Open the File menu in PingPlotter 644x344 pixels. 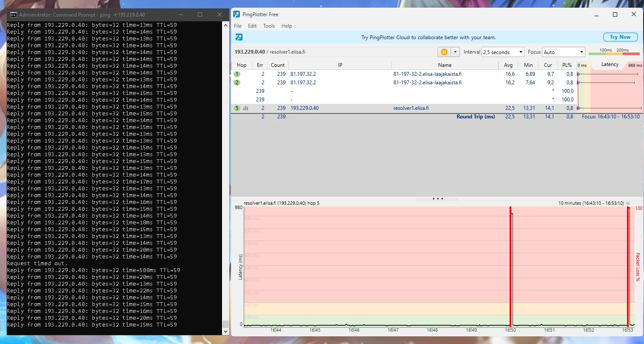(238, 26)
